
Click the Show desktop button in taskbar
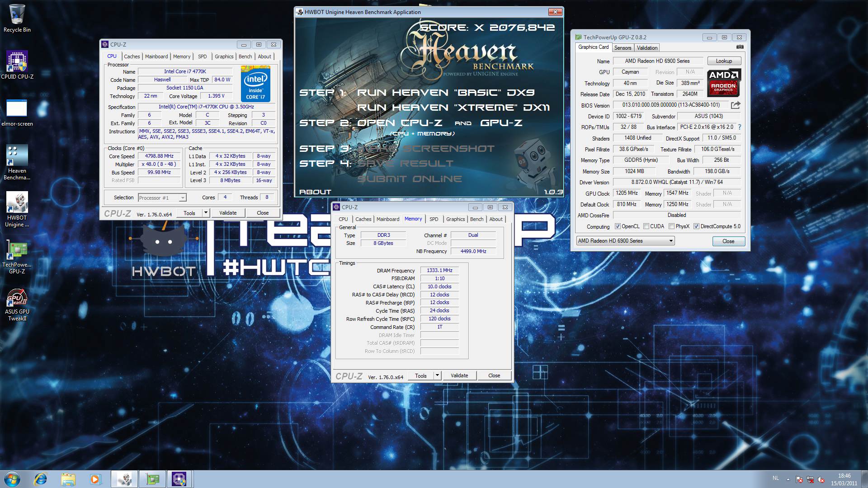click(x=864, y=479)
